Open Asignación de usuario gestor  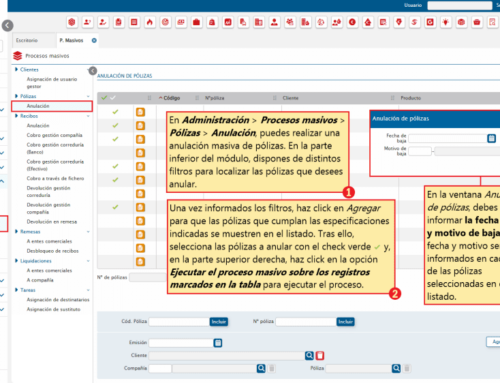pyautogui.click(x=52, y=83)
